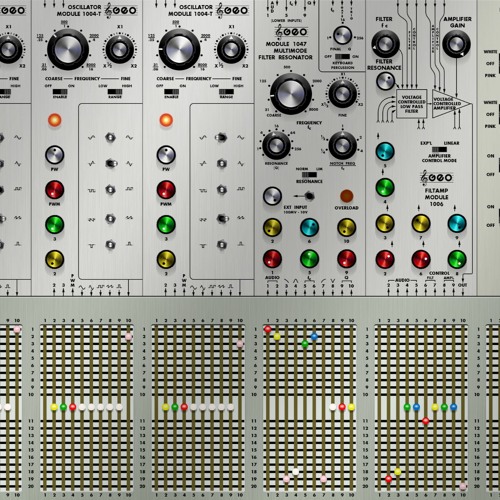Click white matrix pin near row 19 under Filter Resonator
Viewport: 500px width, 500px height.
[x=295, y=472]
